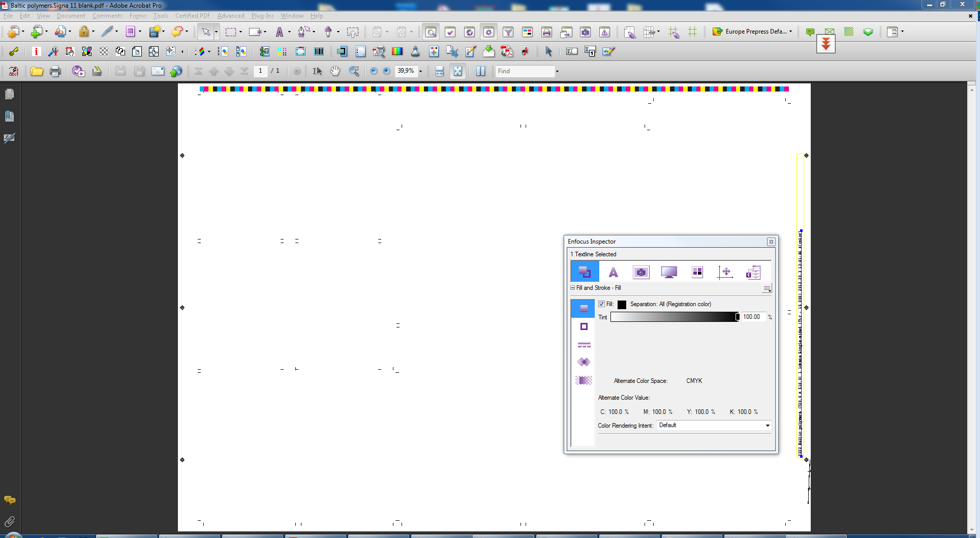Click the zoom in plus button
The height and width of the screenshot is (538, 980).
[386, 71]
